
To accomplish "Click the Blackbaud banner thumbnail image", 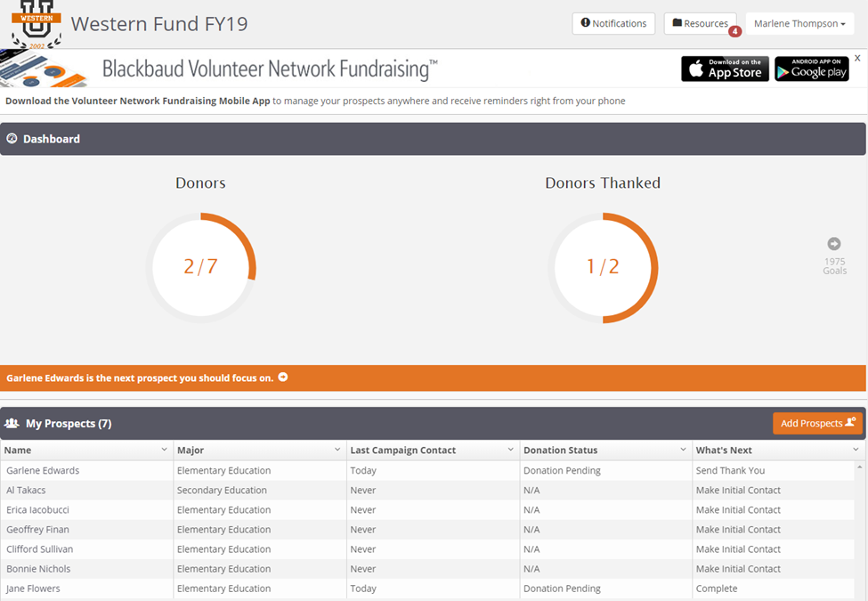I will [x=44, y=69].
